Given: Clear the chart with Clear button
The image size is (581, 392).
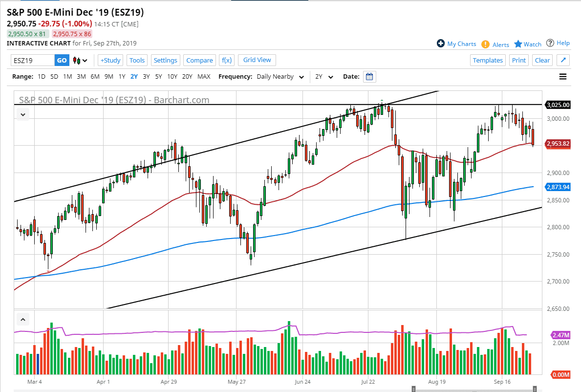Looking at the screenshot, I should 542,60.
